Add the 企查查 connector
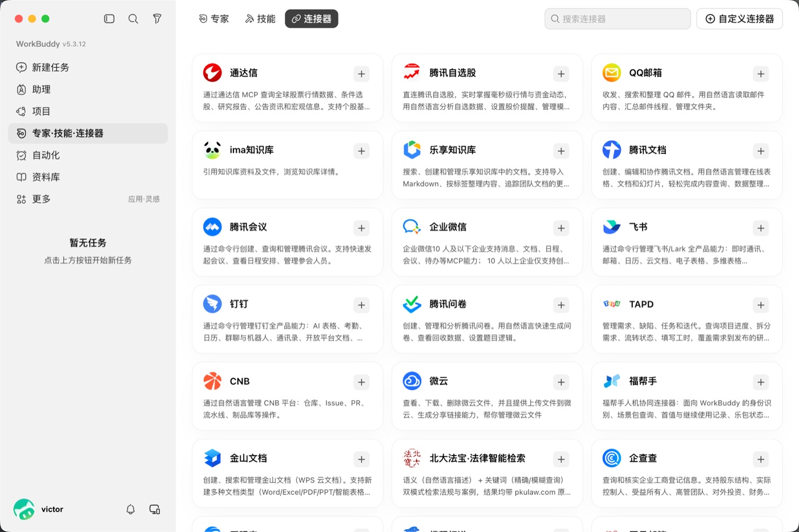Screen dimensions: 799x532 [x=761, y=459]
